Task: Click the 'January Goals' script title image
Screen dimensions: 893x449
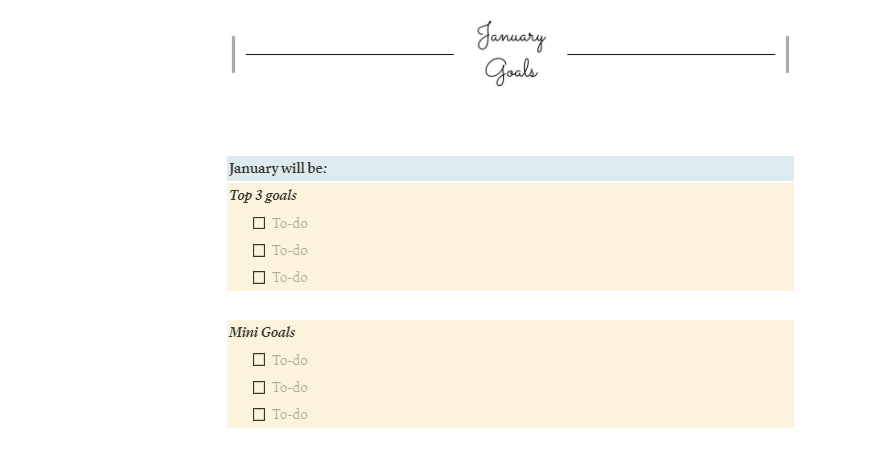Action: pyautogui.click(x=511, y=53)
